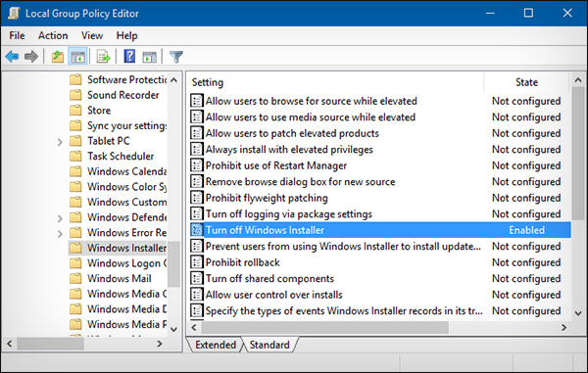Screen dimensions: 588x373
Task: Click policy icon beside Prohibit flyweight patching
Action: (x=197, y=198)
